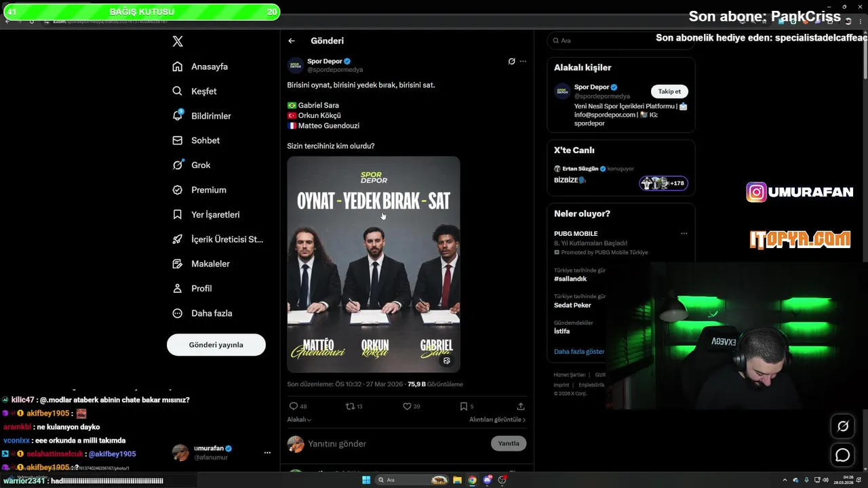The height and width of the screenshot is (488, 868).
Task: Open the İstifa trend
Action: pyautogui.click(x=561, y=331)
